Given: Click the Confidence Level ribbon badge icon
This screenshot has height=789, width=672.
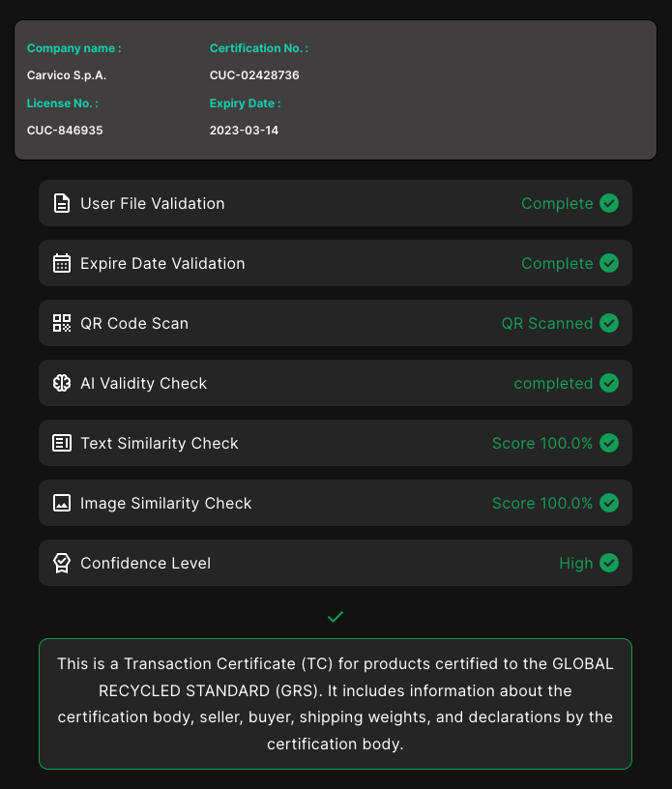Looking at the screenshot, I should tap(62, 563).
